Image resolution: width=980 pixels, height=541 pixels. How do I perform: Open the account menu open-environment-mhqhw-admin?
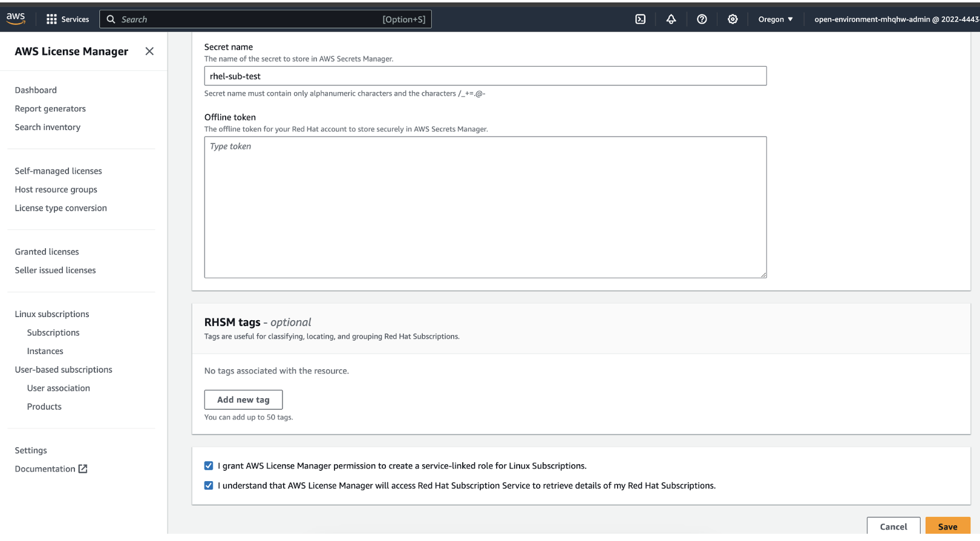pos(897,19)
